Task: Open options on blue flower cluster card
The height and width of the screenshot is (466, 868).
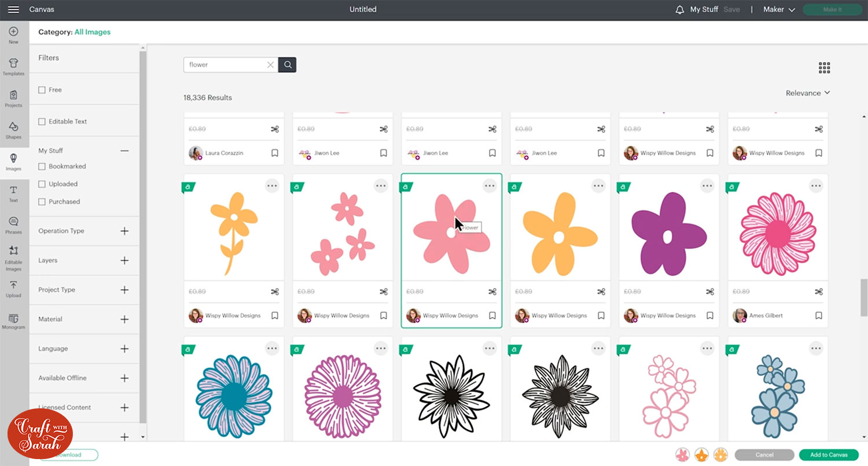Action: point(816,348)
